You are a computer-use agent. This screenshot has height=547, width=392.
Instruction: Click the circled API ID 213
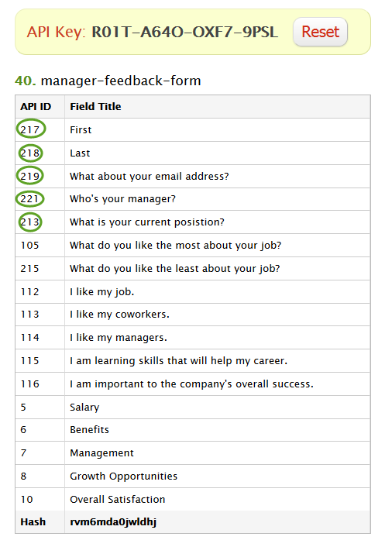click(30, 222)
